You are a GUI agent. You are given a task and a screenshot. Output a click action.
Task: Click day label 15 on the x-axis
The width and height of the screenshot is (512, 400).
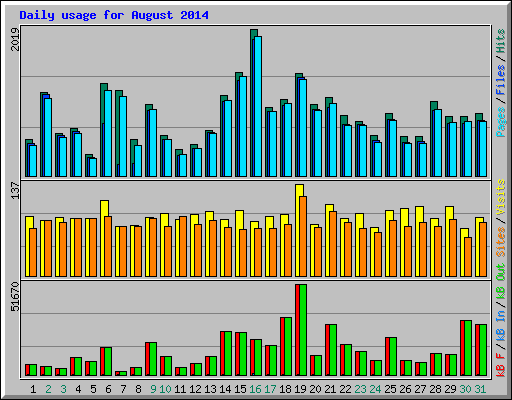pyautogui.click(x=240, y=389)
